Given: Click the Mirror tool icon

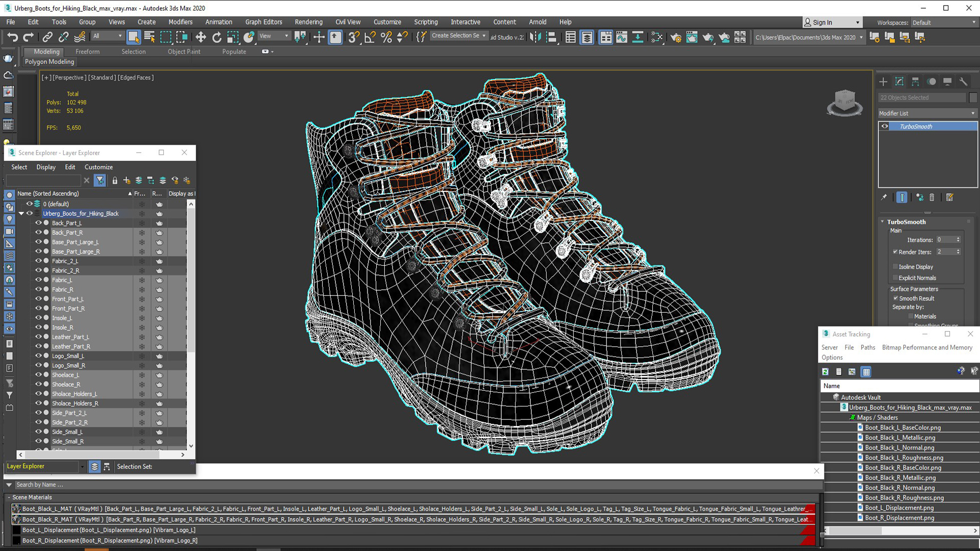Looking at the screenshot, I should 535,37.
